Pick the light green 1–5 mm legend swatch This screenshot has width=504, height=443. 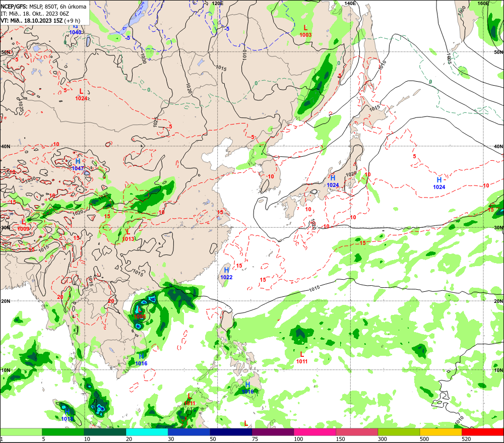tap(21, 432)
